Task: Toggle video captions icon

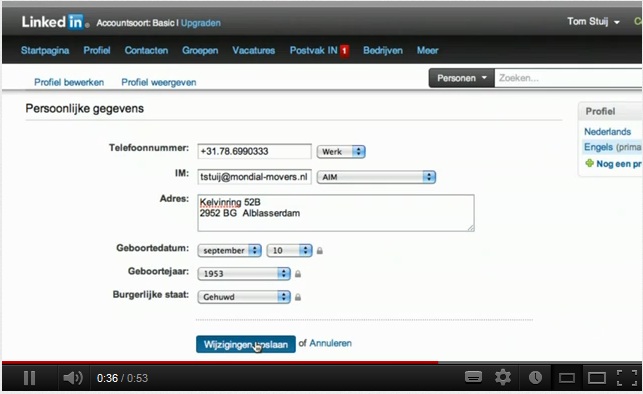Action: click(x=473, y=377)
